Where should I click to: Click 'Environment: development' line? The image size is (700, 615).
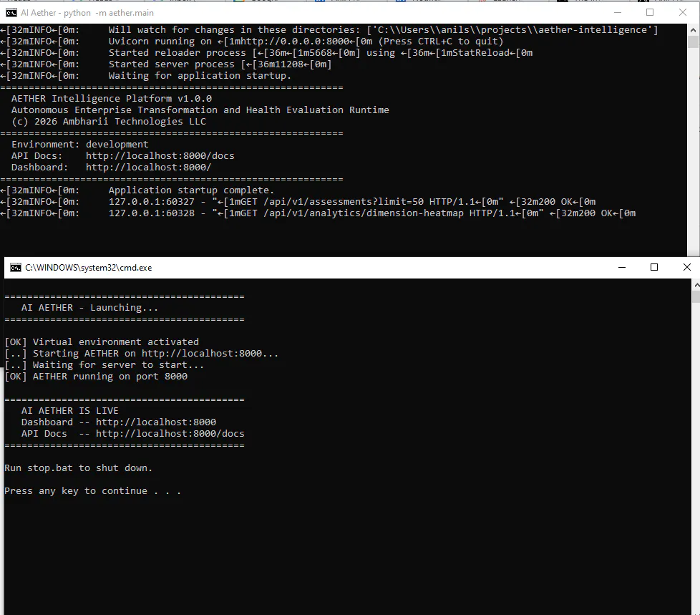click(80, 145)
